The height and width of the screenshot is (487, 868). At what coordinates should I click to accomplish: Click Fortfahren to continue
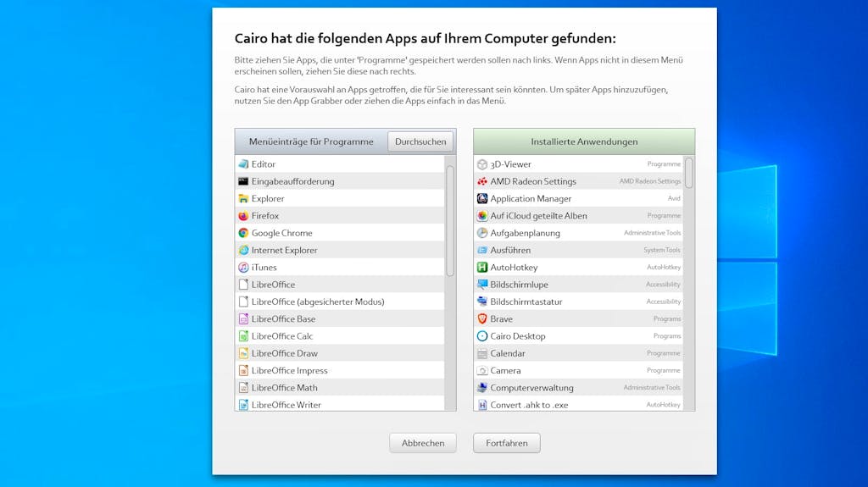click(x=507, y=443)
